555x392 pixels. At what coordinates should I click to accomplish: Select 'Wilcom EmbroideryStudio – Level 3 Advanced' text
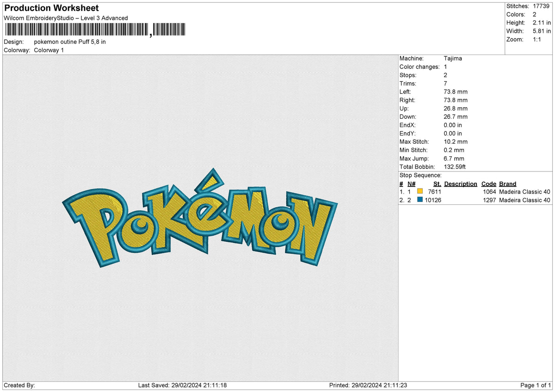click(x=66, y=18)
